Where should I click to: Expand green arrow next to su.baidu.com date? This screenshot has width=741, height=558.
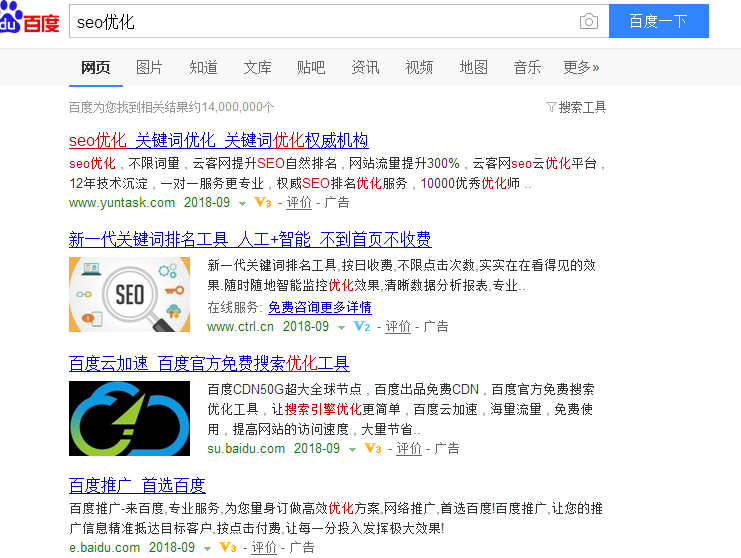point(352,449)
